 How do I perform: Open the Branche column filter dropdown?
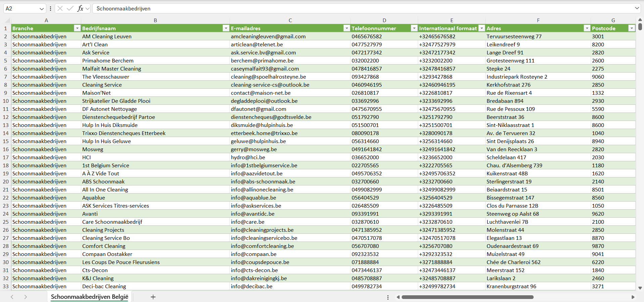coord(77,28)
